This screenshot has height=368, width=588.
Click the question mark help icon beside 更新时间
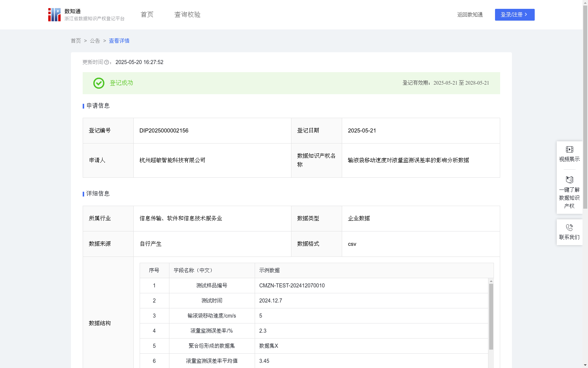(x=107, y=63)
